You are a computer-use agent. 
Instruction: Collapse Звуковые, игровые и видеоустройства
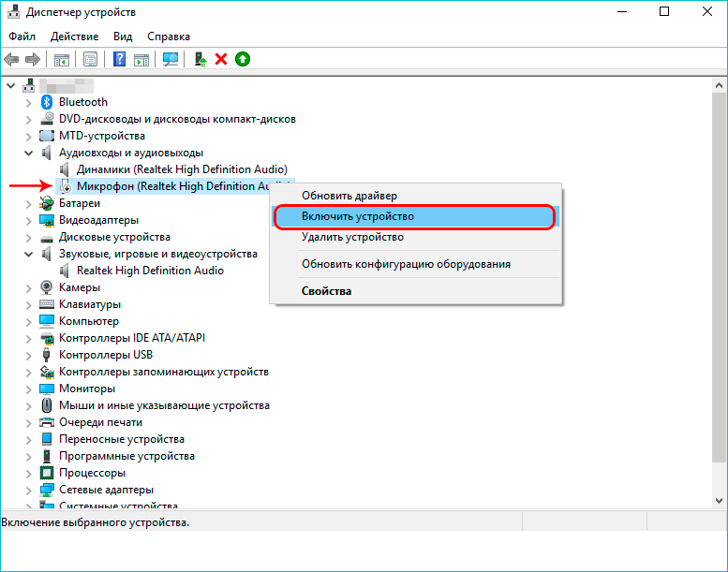click(29, 255)
